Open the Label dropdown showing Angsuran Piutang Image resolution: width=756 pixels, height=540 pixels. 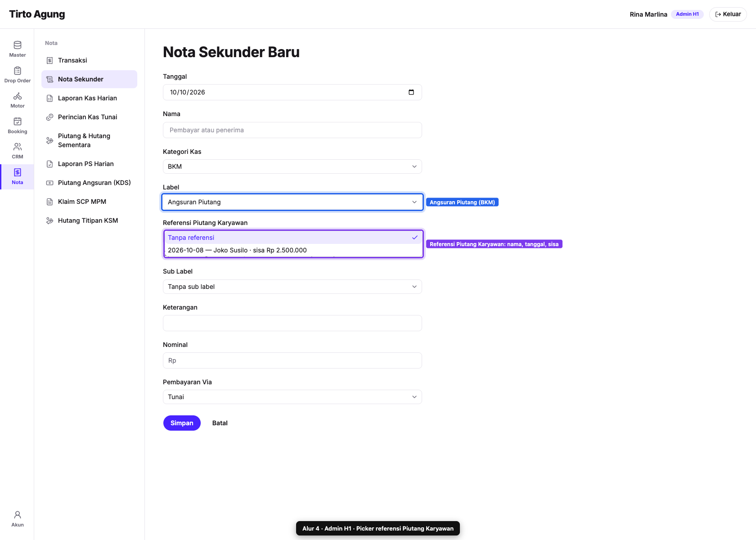[x=292, y=202]
